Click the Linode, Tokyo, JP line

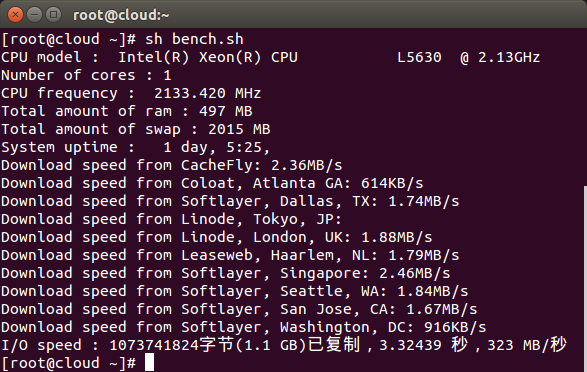tap(171, 219)
